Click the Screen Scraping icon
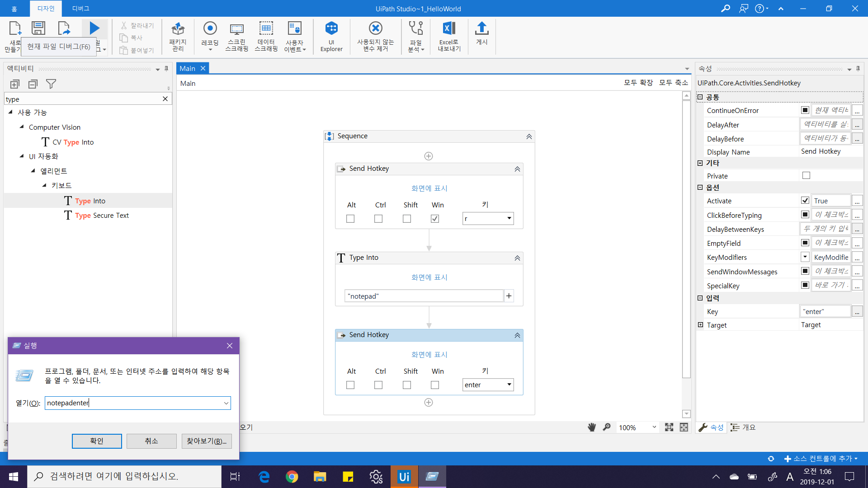This screenshot has height=488, width=868. [236, 29]
